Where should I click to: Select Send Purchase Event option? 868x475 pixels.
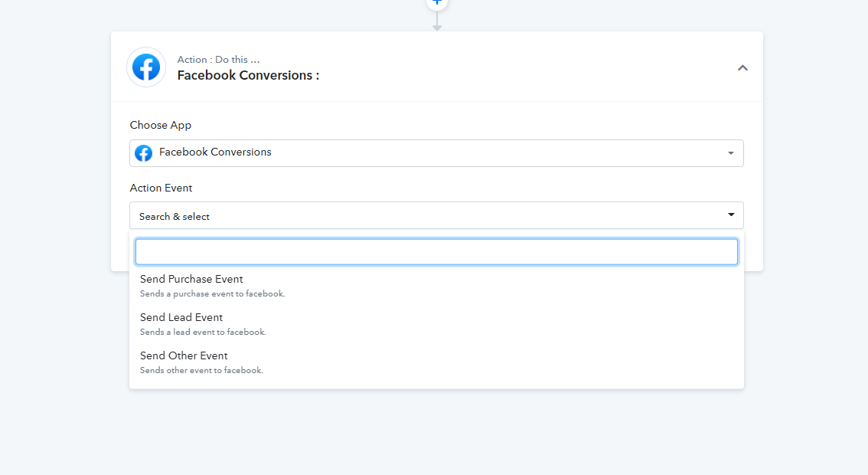[436, 286]
